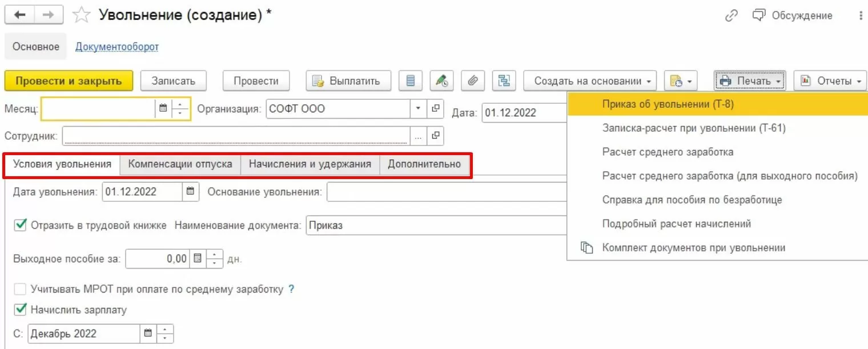Toggle the Печать dropdown menu
The width and height of the screenshot is (868, 349).
coord(750,81)
